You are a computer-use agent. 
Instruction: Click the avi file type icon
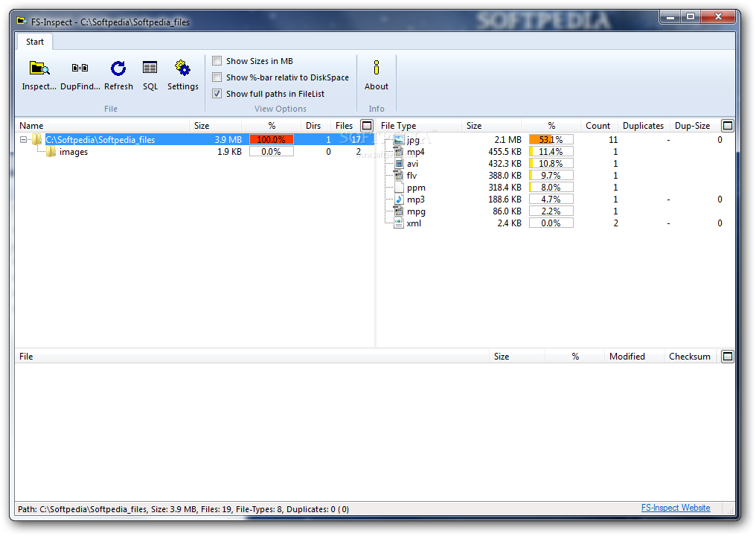point(399,164)
